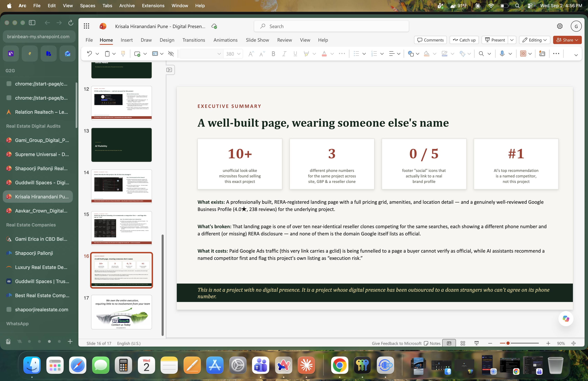Switch to the Transitions ribbon tab
Image resolution: width=588 pixels, height=381 pixels.
pos(194,40)
